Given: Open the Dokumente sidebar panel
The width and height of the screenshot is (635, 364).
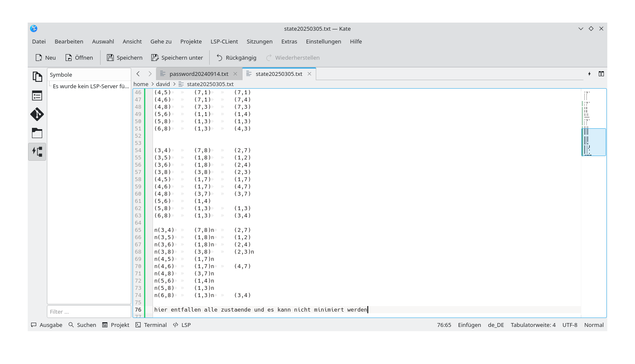Looking at the screenshot, I should coord(37,76).
